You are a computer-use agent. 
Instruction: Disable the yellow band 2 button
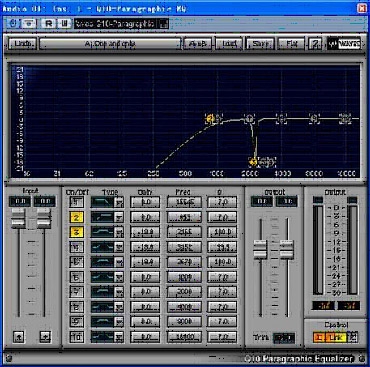pos(76,217)
